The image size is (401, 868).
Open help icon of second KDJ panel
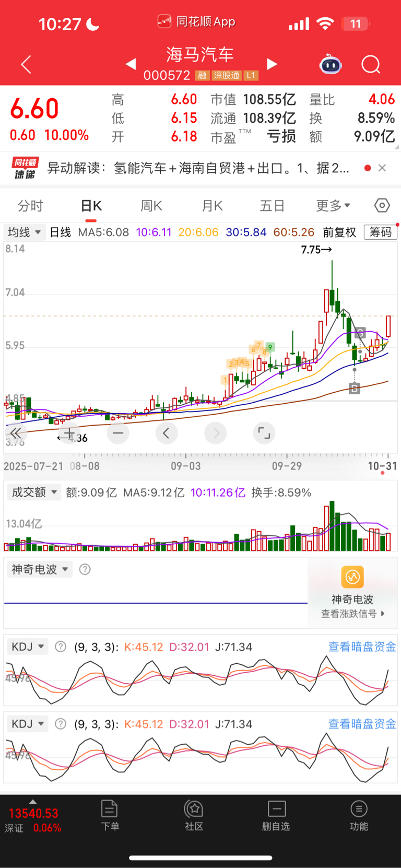(x=61, y=724)
